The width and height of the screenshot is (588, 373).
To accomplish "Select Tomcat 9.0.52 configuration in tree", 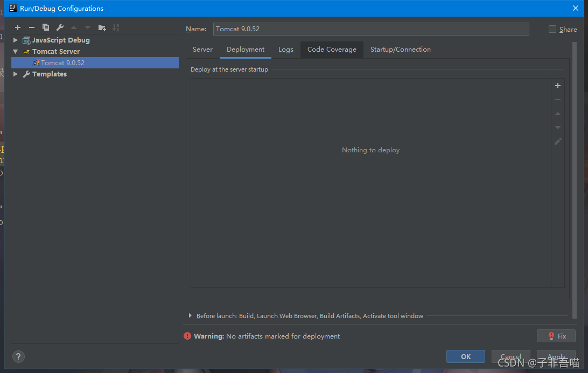I will pyautogui.click(x=95, y=62).
